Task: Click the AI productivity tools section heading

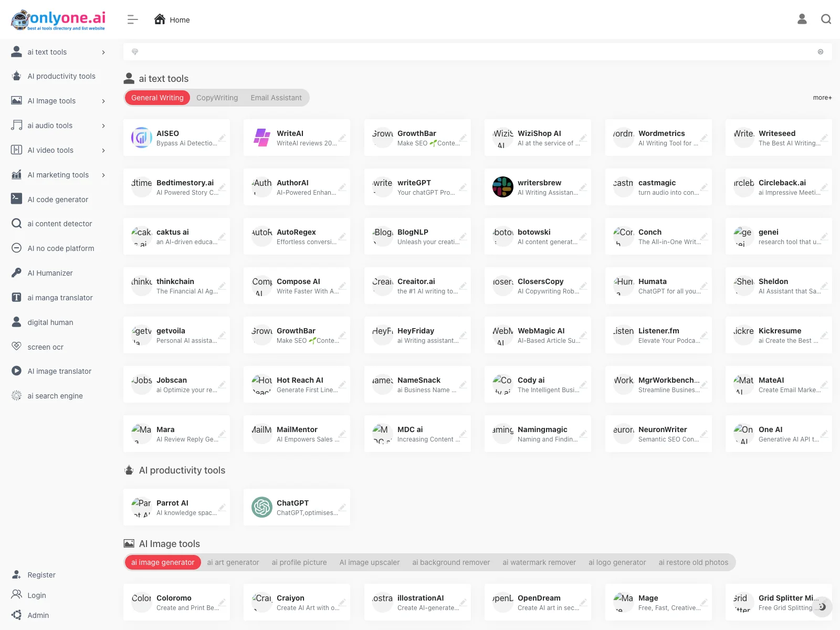Action: [x=182, y=470]
